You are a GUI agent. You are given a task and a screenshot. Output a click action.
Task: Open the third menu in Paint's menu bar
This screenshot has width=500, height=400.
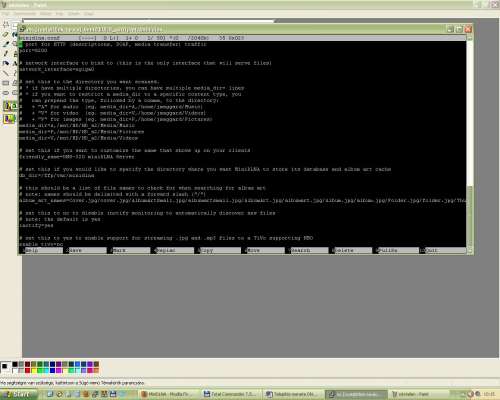(x=46, y=14)
